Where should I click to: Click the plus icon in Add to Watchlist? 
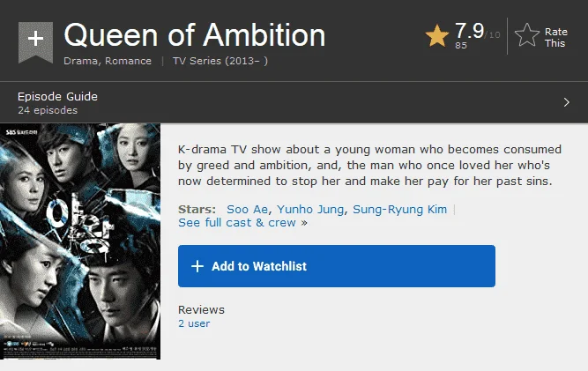(x=197, y=266)
